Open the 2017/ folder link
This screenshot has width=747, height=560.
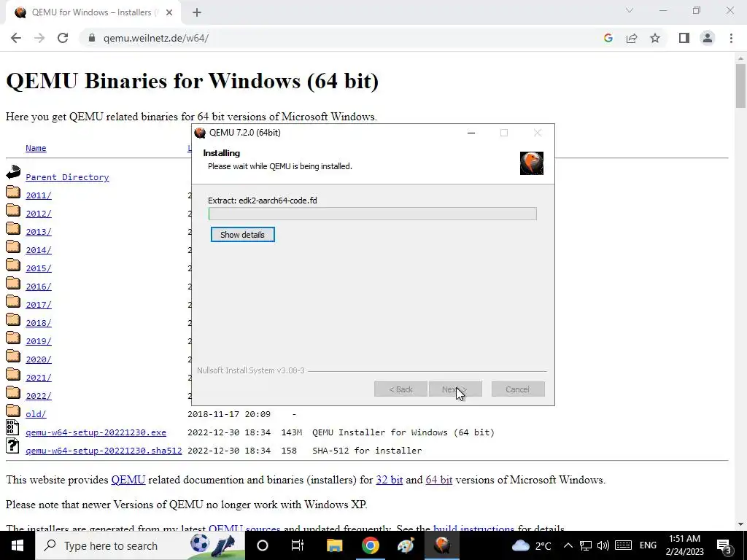click(39, 305)
